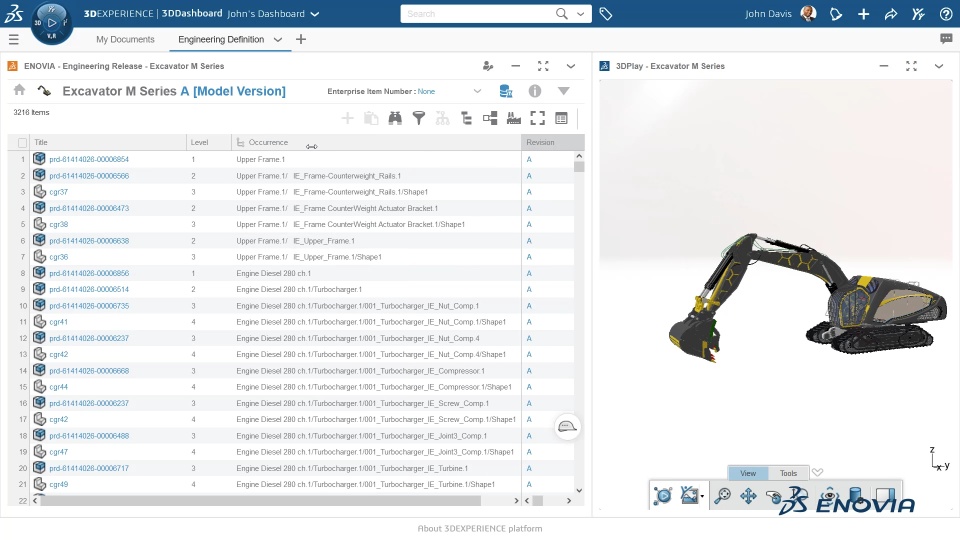Open link prd-61414026-00006566

(x=89, y=176)
